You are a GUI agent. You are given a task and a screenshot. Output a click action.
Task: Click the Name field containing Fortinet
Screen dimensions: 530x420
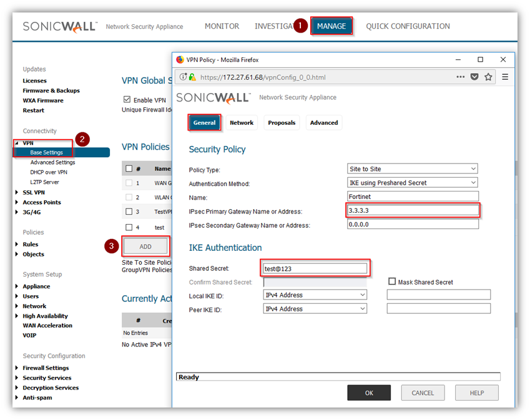(413, 197)
